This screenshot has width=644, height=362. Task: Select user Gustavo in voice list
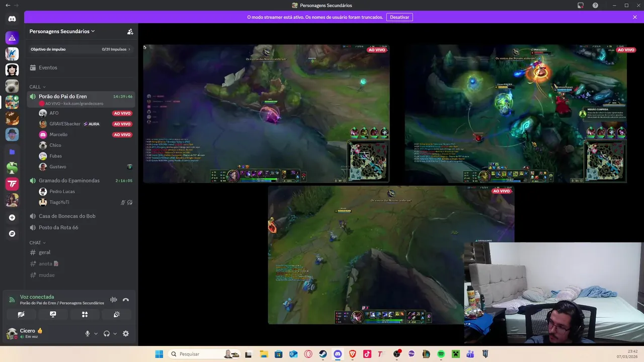(86, 166)
